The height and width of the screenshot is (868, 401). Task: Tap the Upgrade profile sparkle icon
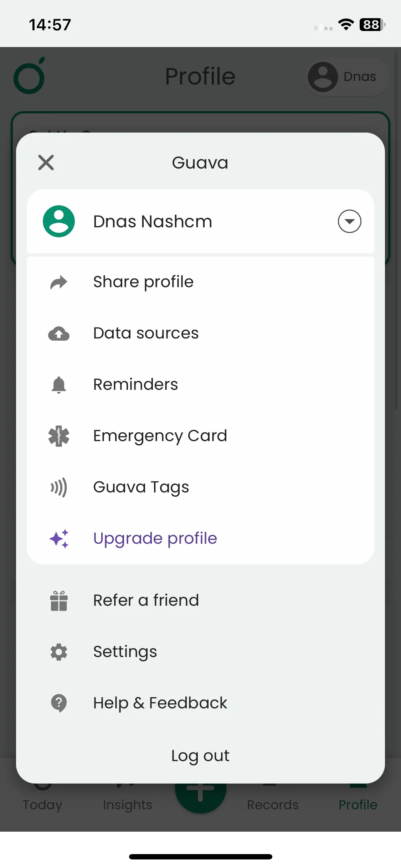pyautogui.click(x=59, y=539)
